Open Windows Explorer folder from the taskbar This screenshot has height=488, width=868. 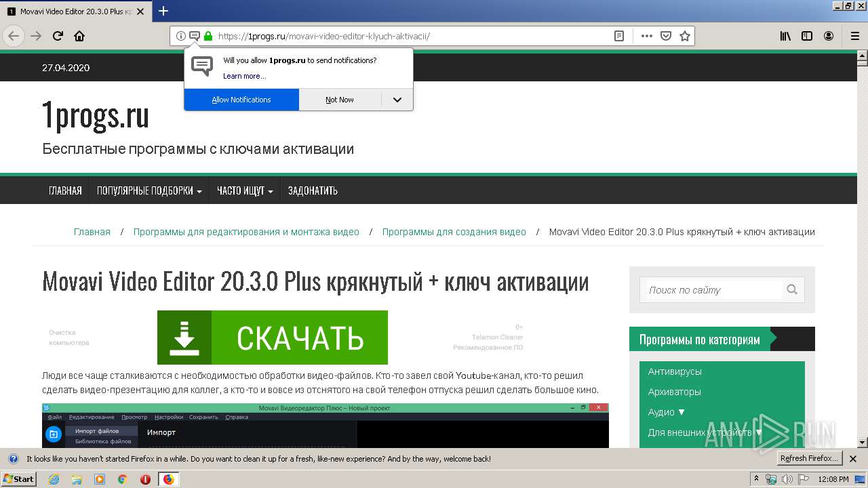coord(77,479)
